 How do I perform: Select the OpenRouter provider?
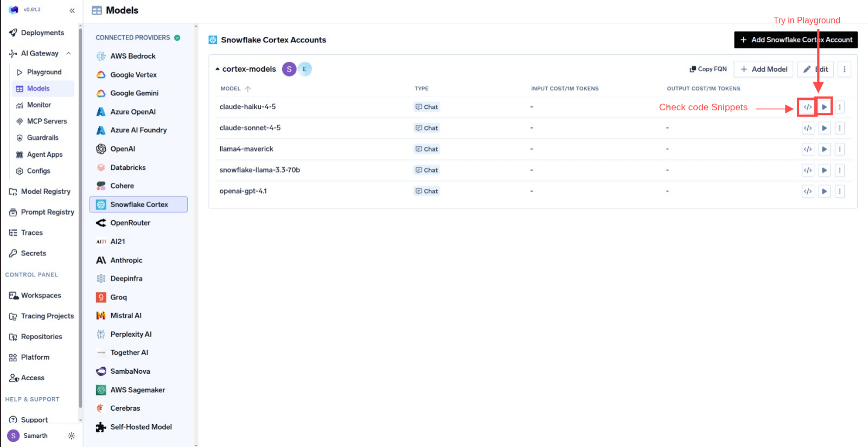pyautogui.click(x=138, y=223)
